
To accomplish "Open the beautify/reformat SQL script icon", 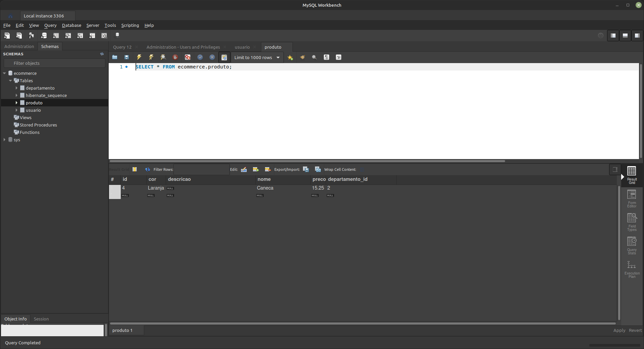I will coord(302,57).
